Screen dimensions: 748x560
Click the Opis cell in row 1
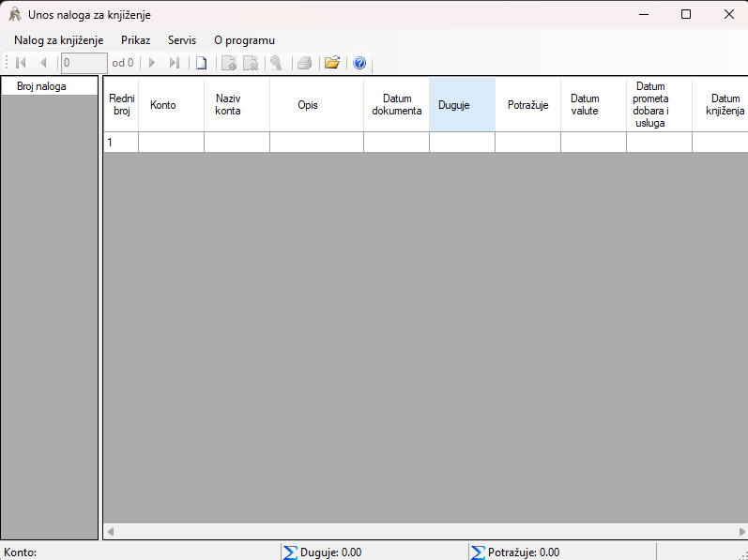[x=317, y=142]
